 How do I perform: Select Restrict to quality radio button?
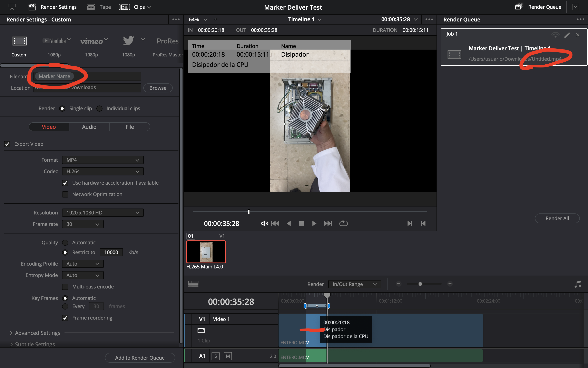(x=65, y=252)
